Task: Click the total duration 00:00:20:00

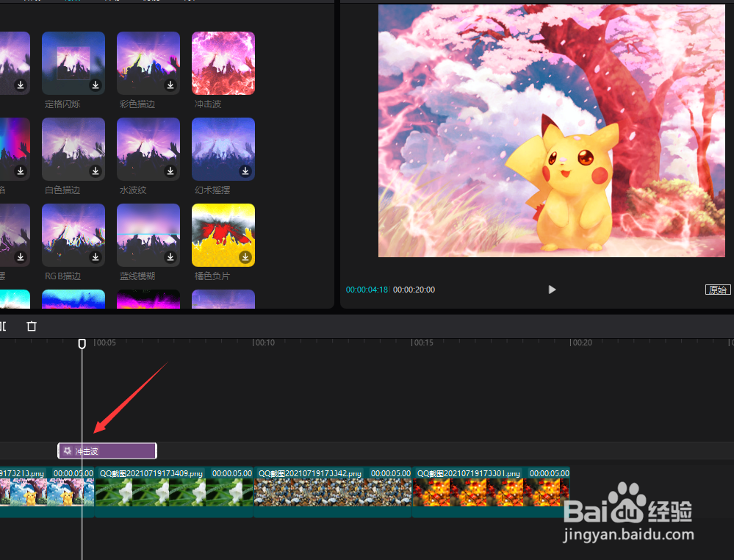Action: point(414,290)
